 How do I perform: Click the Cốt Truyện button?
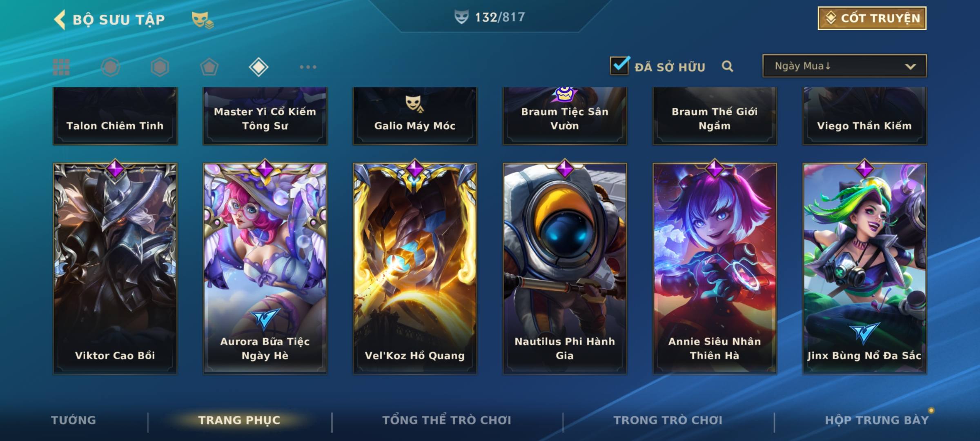pyautogui.click(x=872, y=18)
